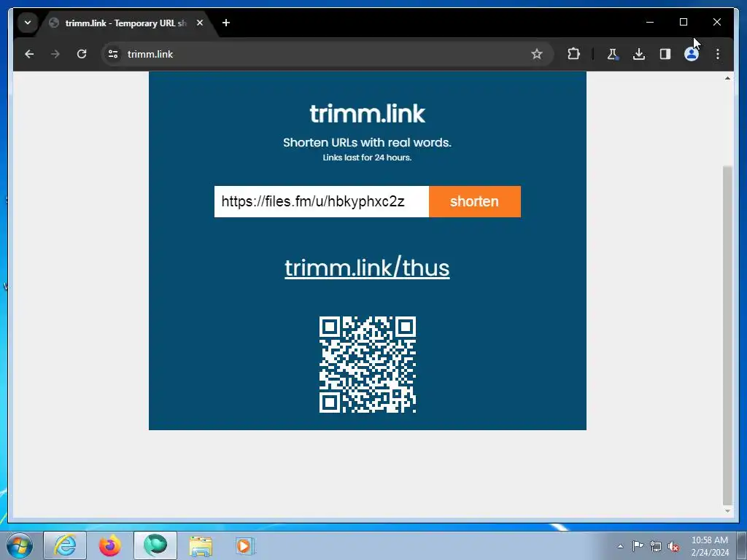The height and width of the screenshot is (560, 747).
Task: Click the page scroll up arrow
Action: 727,78
